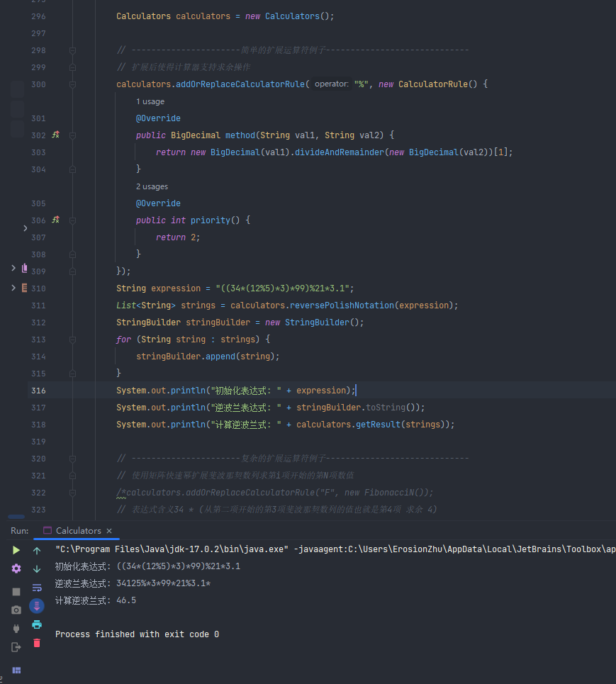Toggle soft-wrap in console output
The height and width of the screenshot is (684, 616).
[x=37, y=587]
